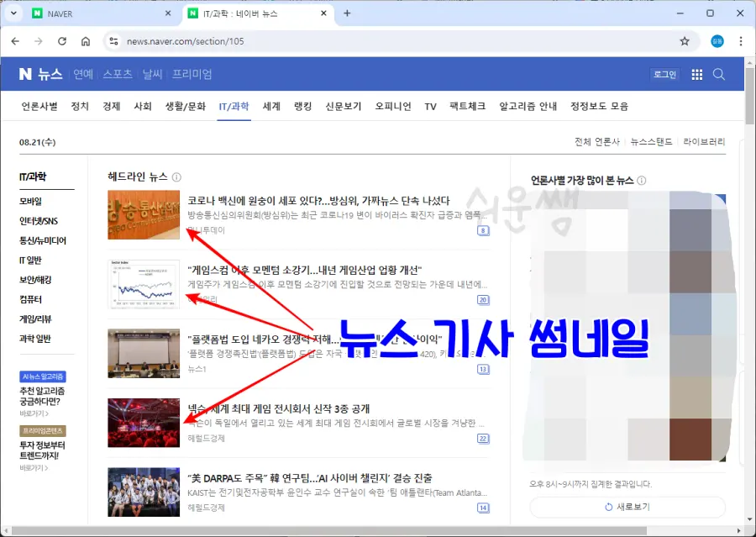
Task: Open the 랭킹 section
Action: coord(301,106)
